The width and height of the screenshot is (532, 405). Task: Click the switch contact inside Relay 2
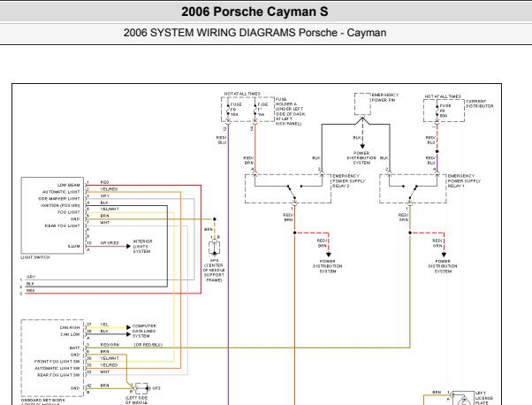(293, 192)
